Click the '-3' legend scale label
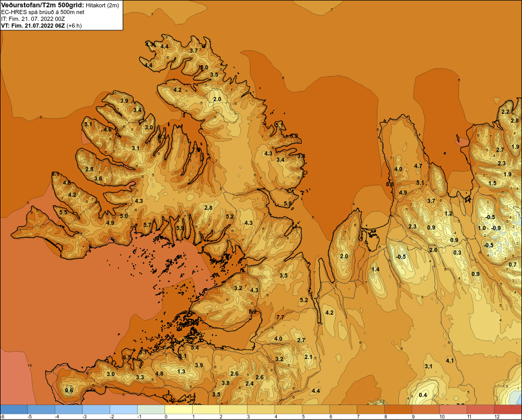This screenshot has width=522, height=420. point(84,417)
